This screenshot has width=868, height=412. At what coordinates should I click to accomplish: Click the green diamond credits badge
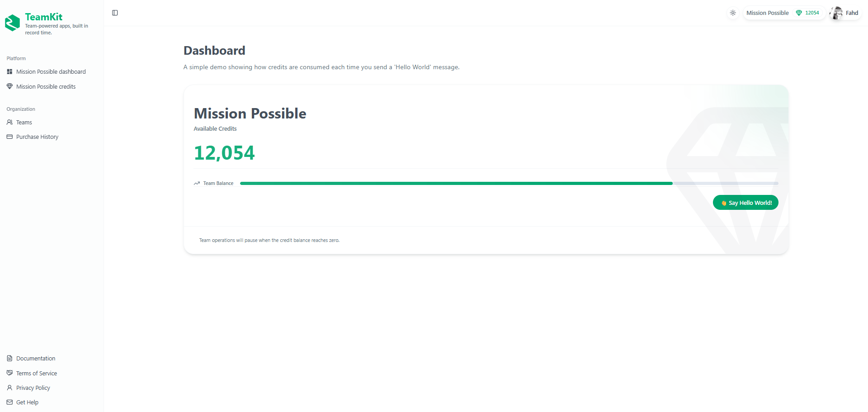click(807, 13)
